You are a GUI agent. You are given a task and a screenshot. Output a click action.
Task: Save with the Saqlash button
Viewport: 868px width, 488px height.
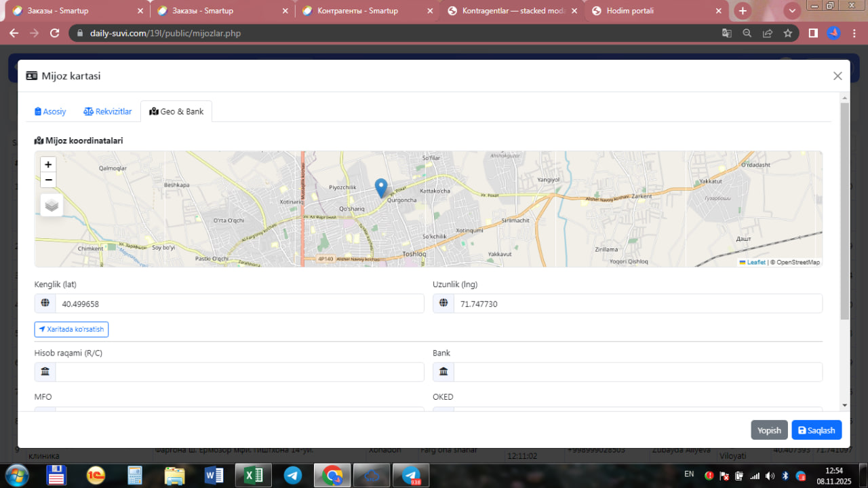(x=816, y=430)
